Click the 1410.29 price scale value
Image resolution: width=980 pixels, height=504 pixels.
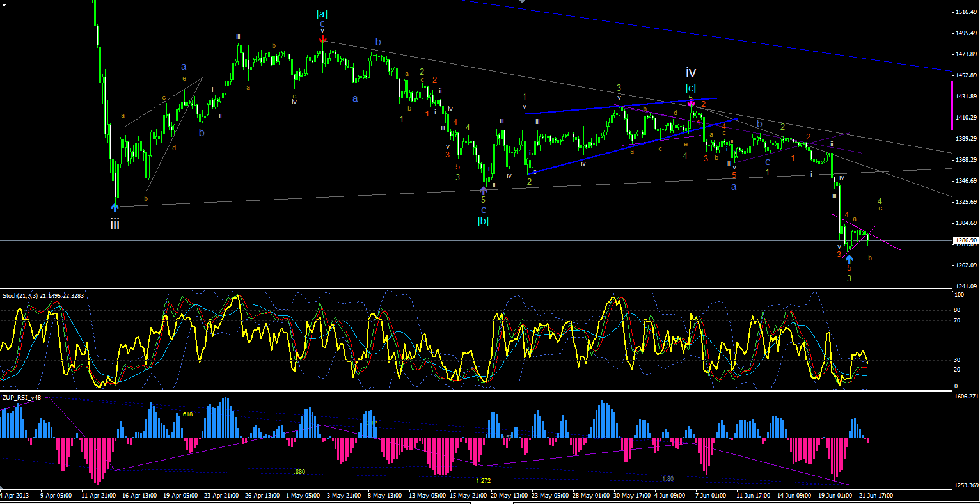click(x=965, y=118)
